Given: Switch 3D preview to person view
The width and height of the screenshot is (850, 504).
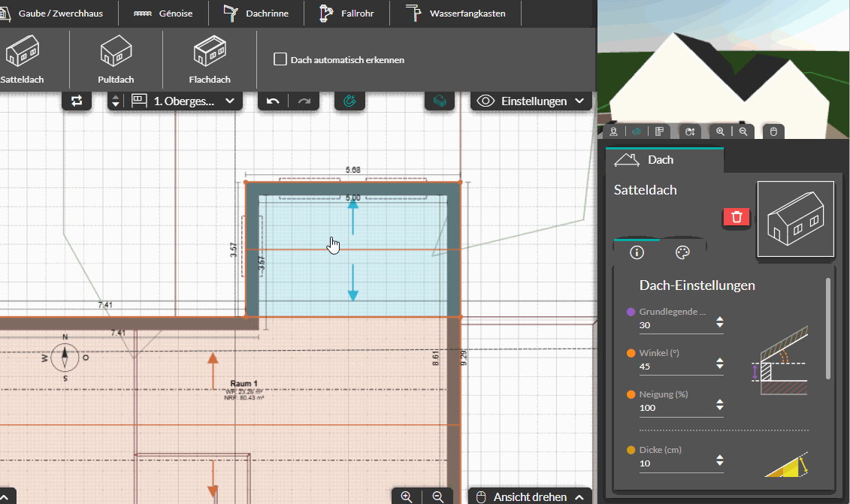Looking at the screenshot, I should click(x=614, y=131).
